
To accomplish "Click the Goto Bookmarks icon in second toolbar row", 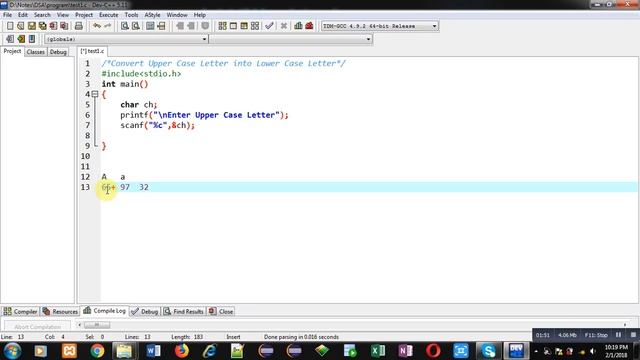I will point(31,39).
